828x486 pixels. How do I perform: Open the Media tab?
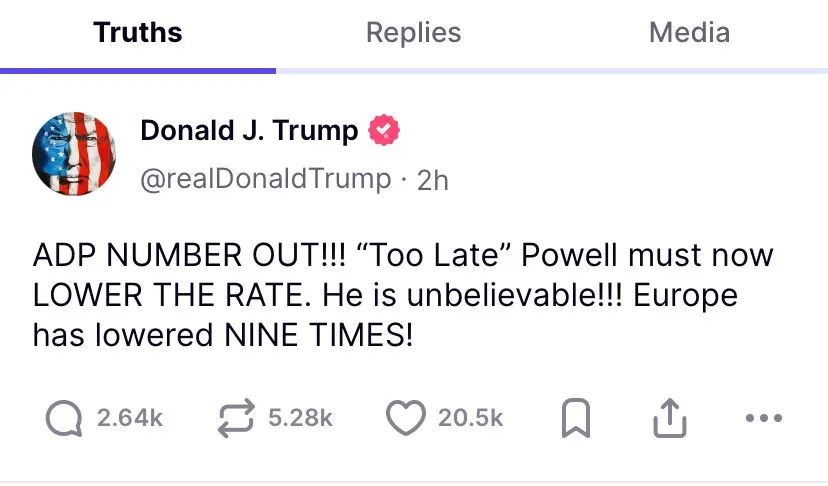689,32
